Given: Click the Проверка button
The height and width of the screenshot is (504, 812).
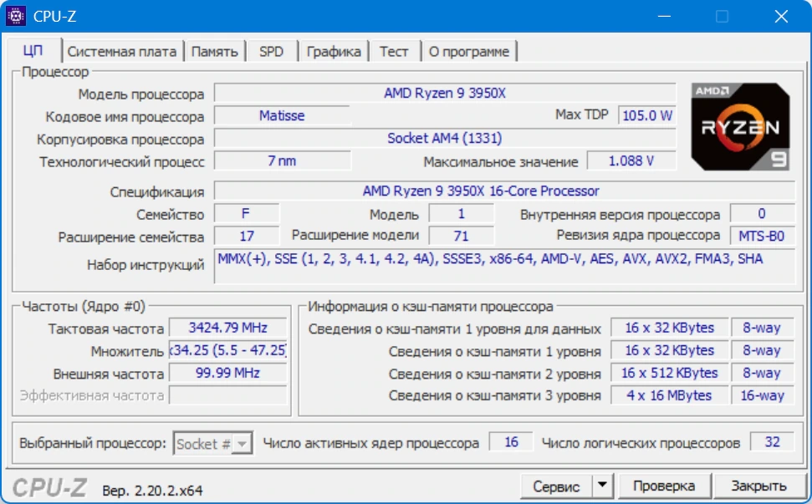Looking at the screenshot, I should (x=664, y=486).
